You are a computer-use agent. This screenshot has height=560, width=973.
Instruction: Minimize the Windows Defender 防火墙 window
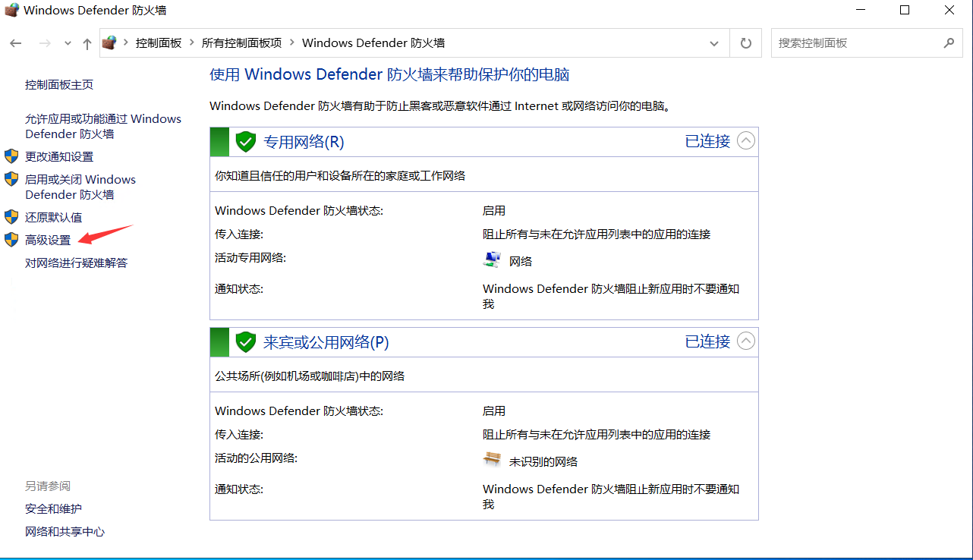[860, 10]
